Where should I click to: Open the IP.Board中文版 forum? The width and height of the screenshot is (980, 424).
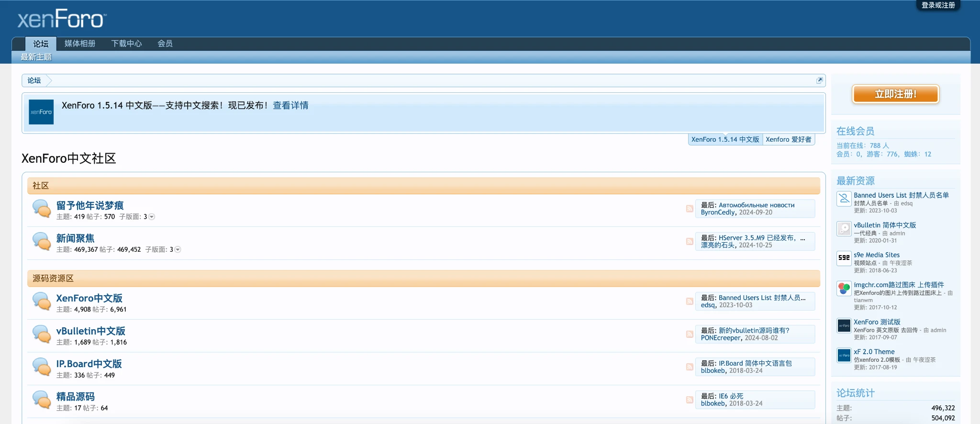pyautogui.click(x=89, y=364)
